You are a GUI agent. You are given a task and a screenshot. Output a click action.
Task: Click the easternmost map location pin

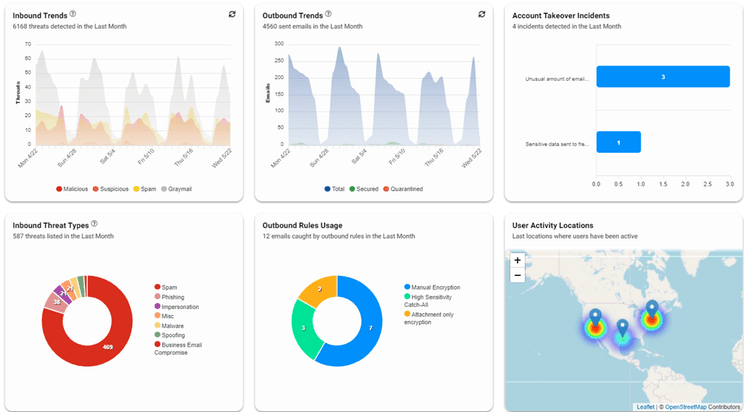pyautogui.click(x=651, y=310)
